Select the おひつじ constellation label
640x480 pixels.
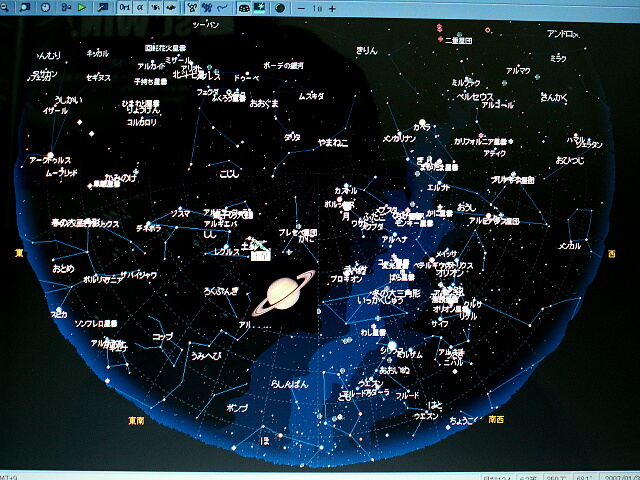570,160
